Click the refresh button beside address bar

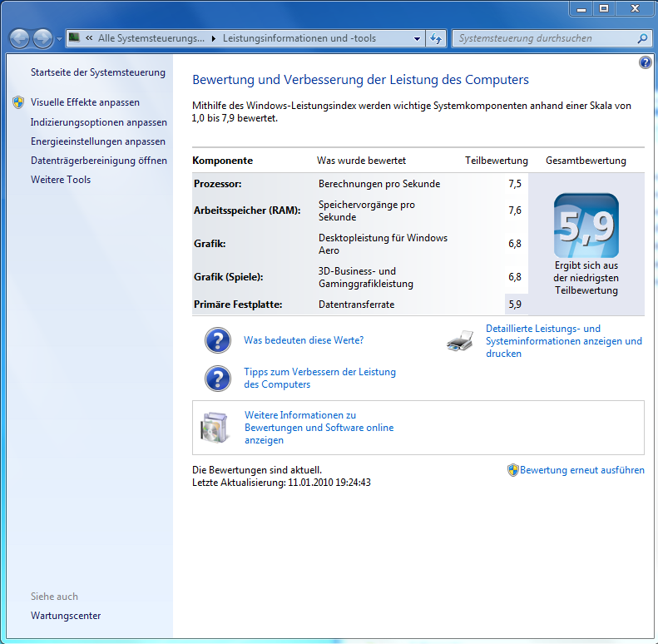tap(437, 38)
